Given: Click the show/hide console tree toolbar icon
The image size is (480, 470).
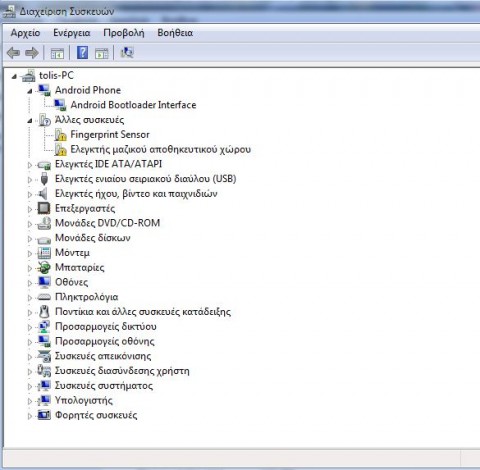Looking at the screenshot, I should point(57,53).
